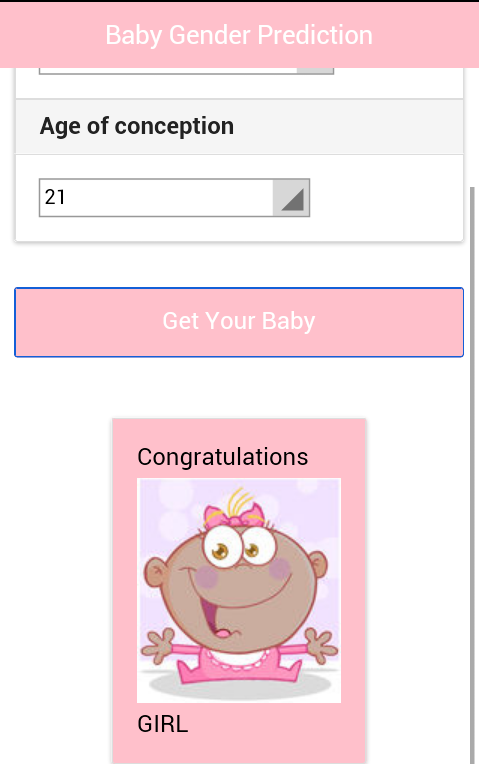The height and width of the screenshot is (764, 479).
Task: Click the pink hair bow on the baby
Action: 235,516
